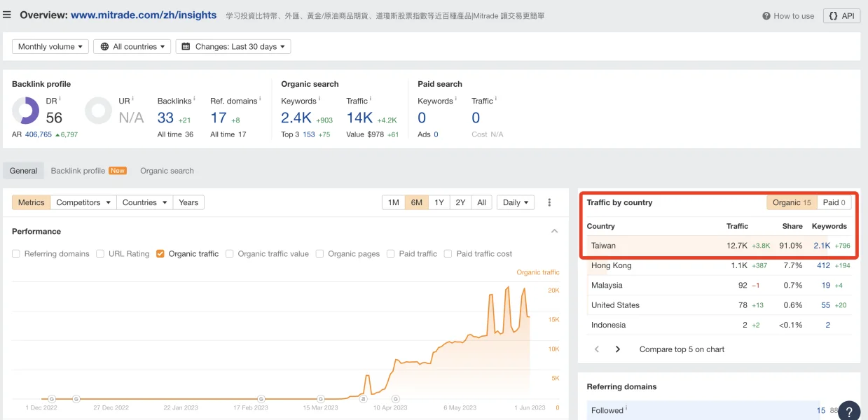Select the 1Y time range
This screenshot has height=420, width=868.
(x=439, y=202)
